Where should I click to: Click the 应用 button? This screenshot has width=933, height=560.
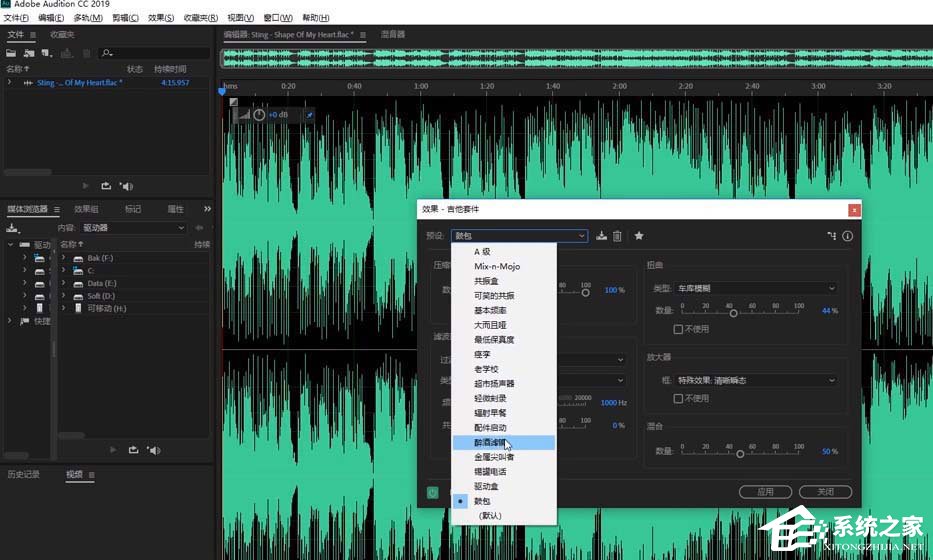tap(765, 492)
